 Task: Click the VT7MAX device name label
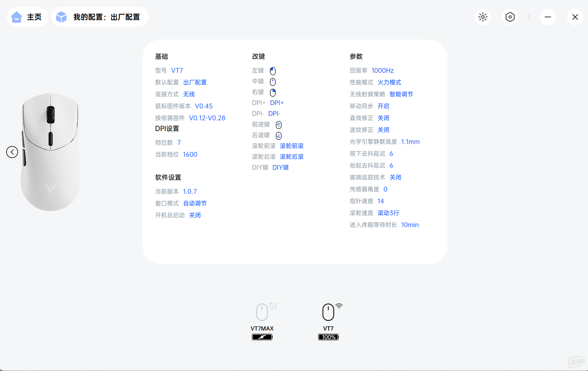click(x=262, y=328)
